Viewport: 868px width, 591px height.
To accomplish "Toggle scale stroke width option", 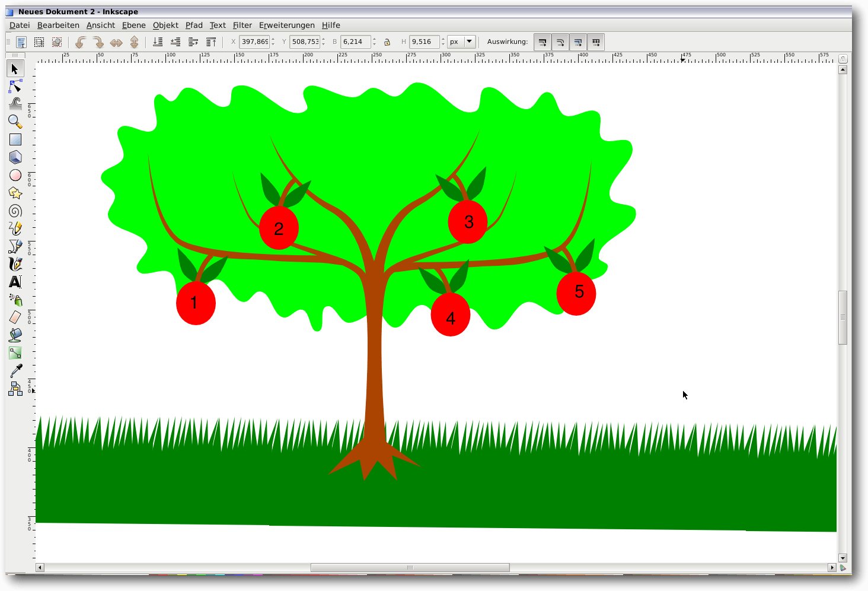I will click(x=542, y=42).
